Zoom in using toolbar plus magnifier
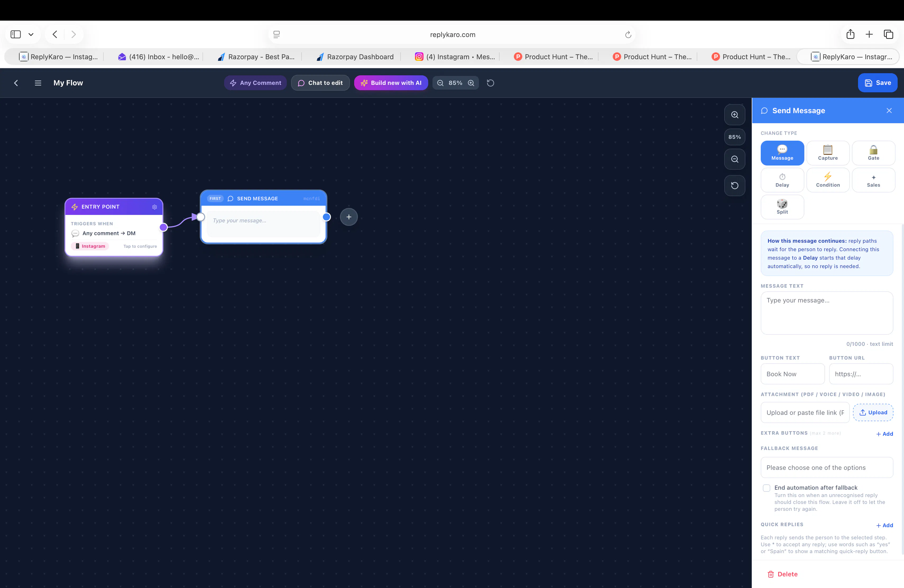This screenshot has height=588, width=904. (471, 83)
